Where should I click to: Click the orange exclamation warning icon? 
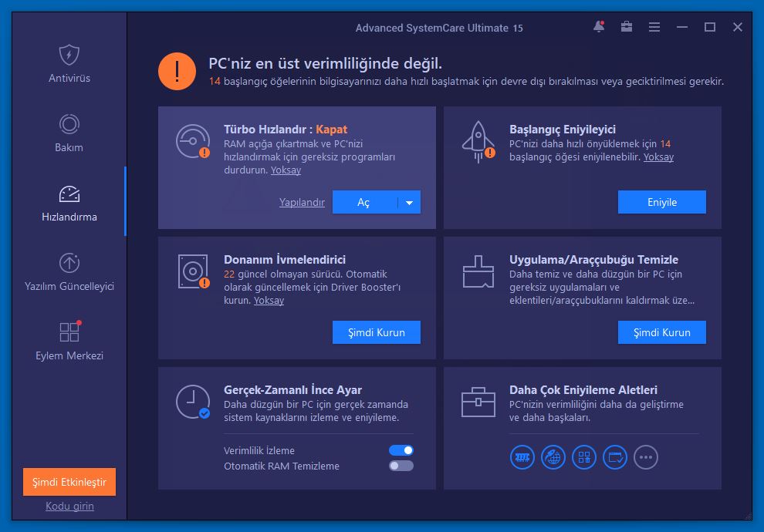click(x=177, y=72)
